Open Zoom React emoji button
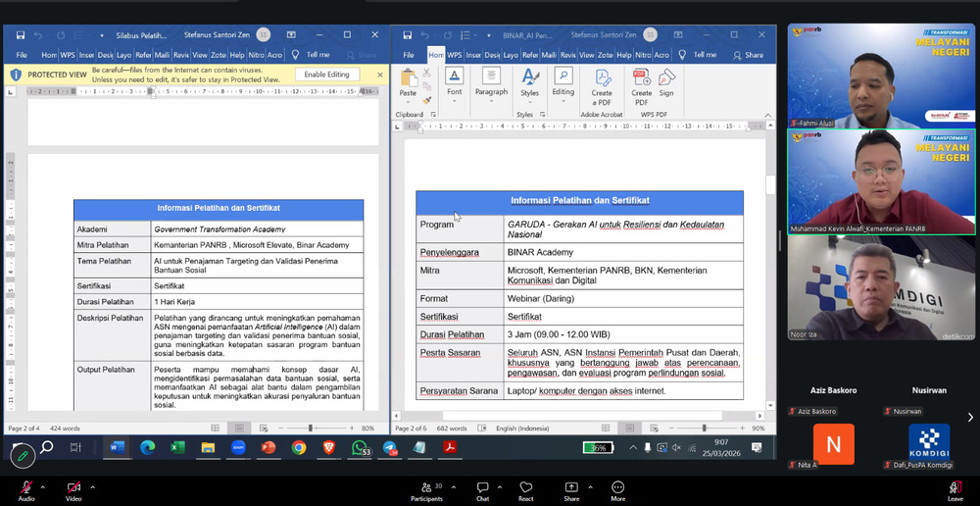This screenshot has height=506, width=980. click(526, 489)
